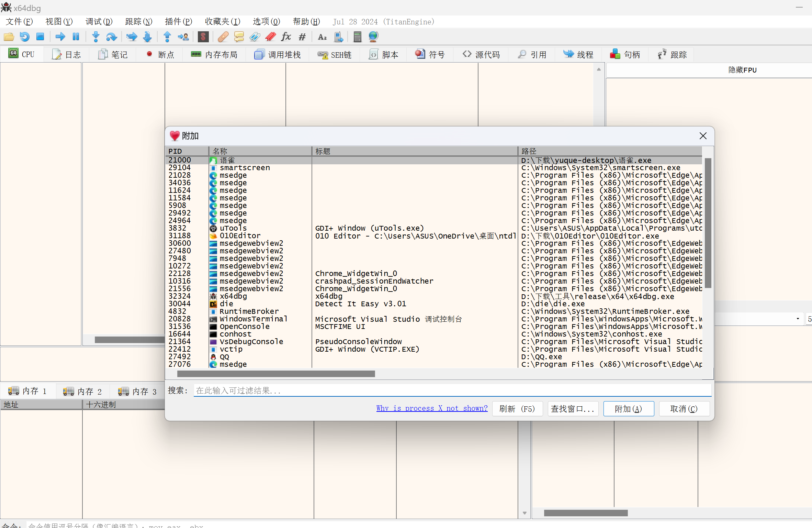Open the 收藏夹(I) menu
The image size is (812, 528).
[x=223, y=22]
